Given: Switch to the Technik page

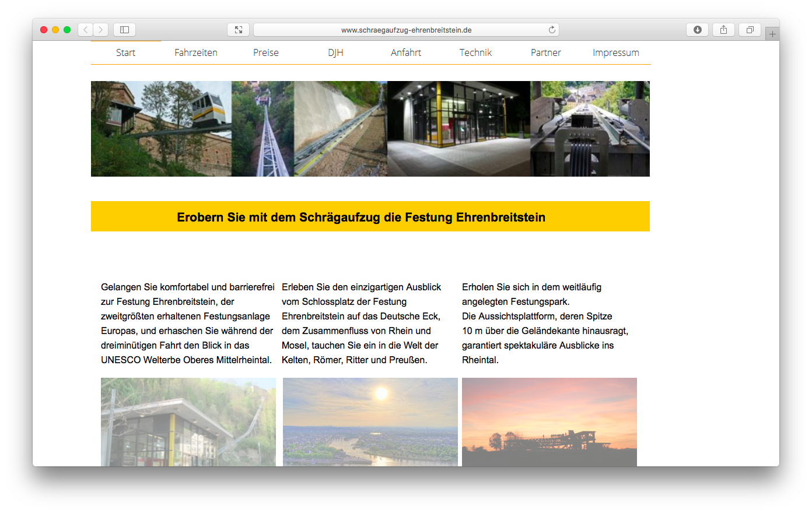Looking at the screenshot, I should point(476,52).
